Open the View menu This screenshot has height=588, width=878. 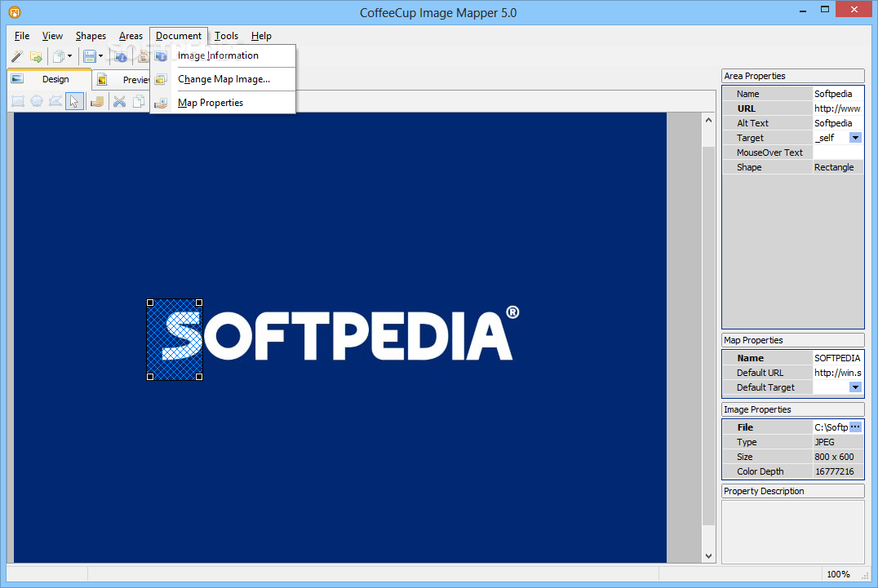coord(52,36)
